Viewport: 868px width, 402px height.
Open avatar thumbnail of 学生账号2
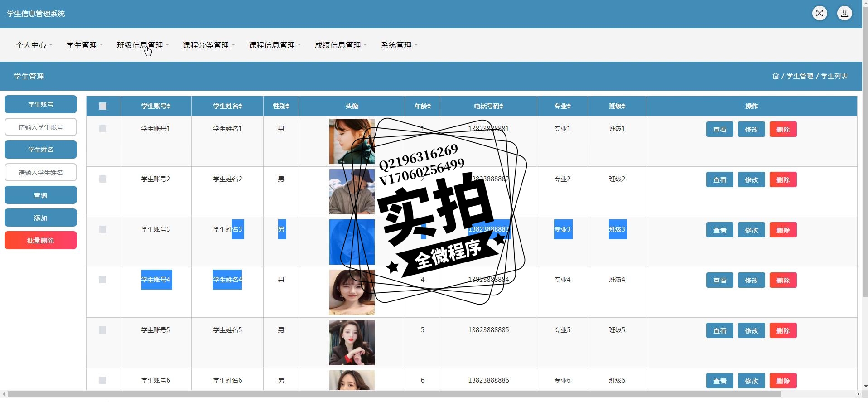tap(352, 192)
